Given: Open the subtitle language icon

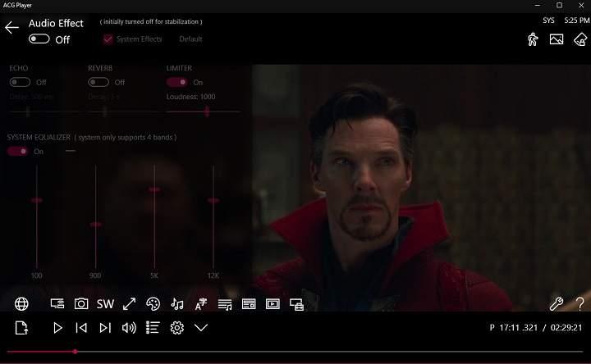Looking at the screenshot, I should click(201, 304).
